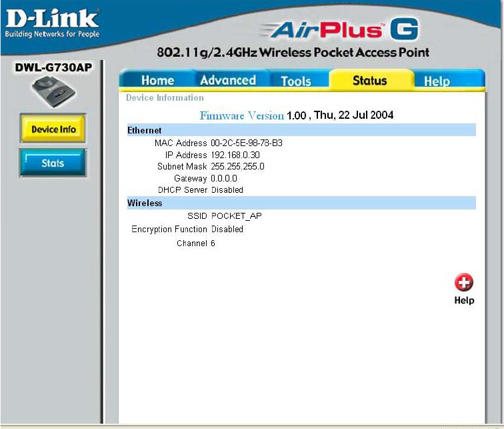Click firmware value 1.00, Thu, 22 Jul 2004
Viewport: 504px width, 429px height.
point(340,115)
